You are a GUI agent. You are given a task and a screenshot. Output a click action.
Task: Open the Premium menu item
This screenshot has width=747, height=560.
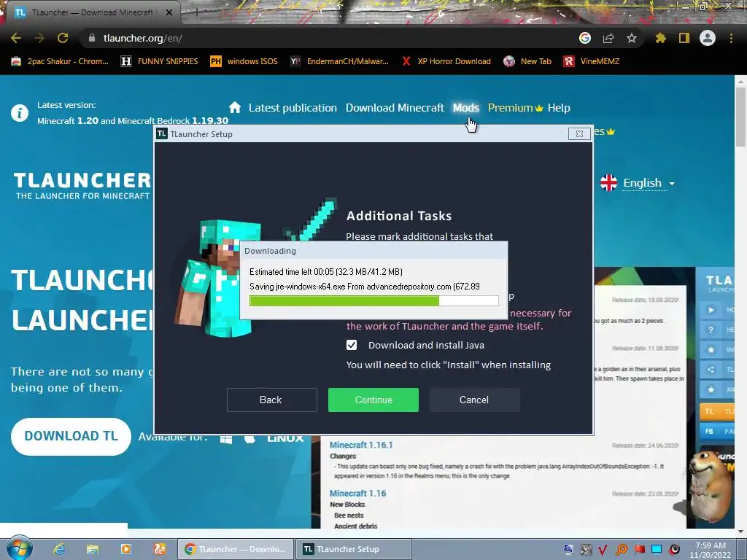(516, 108)
